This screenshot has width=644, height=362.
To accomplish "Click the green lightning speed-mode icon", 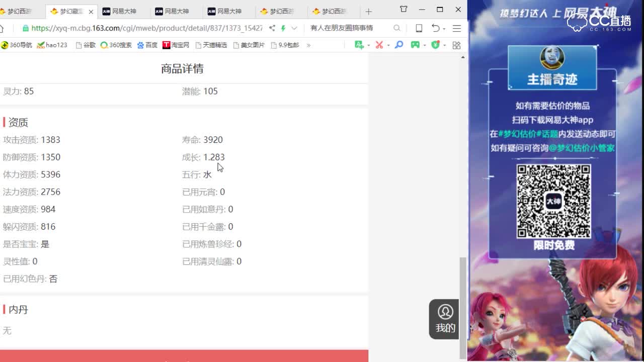I will [x=283, y=28].
